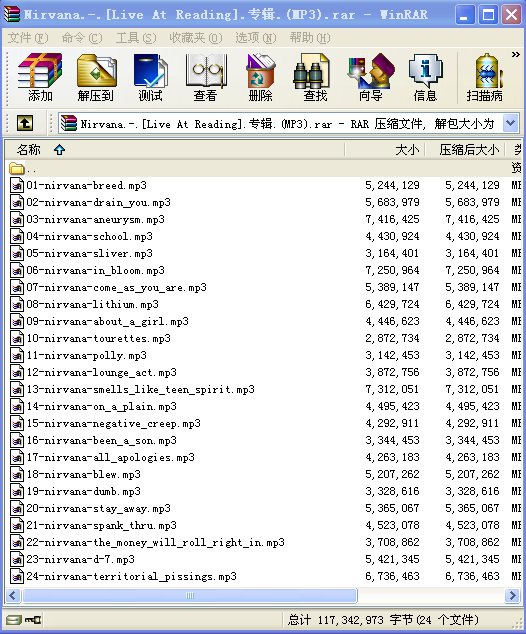Click the file icon for 06-nirvana-in_bloom.mp3
Screen dimensions: 526x634
pyautogui.click(x=17, y=270)
